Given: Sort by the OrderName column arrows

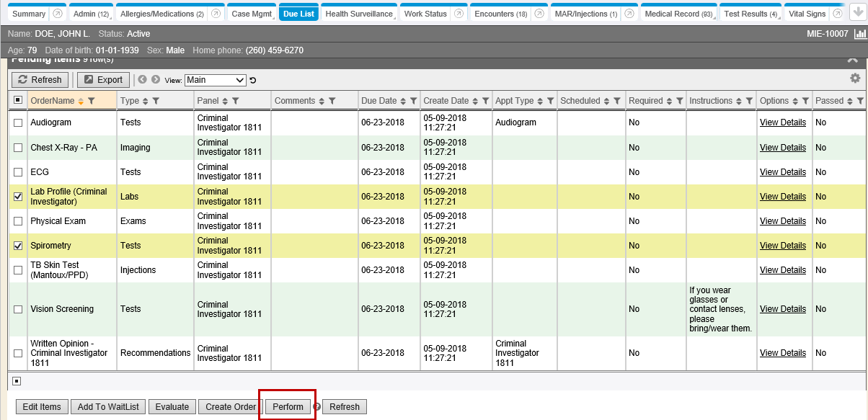Looking at the screenshot, I should [x=81, y=101].
